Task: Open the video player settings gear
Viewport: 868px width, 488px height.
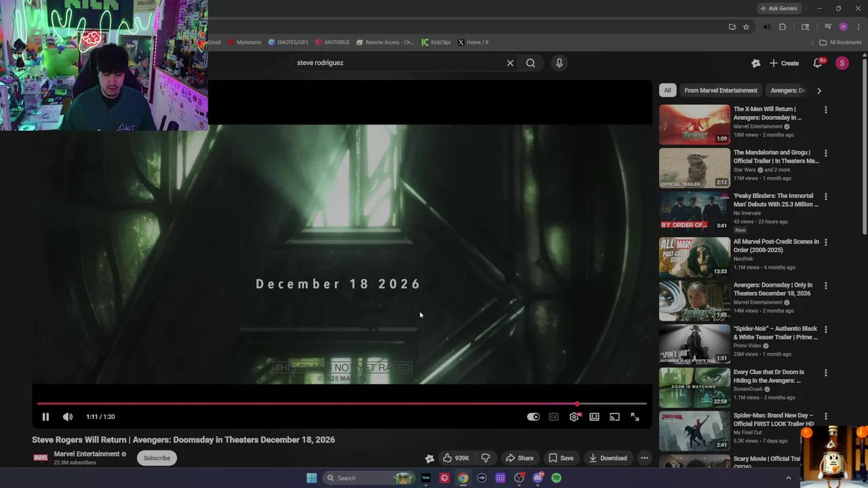Action: click(574, 417)
